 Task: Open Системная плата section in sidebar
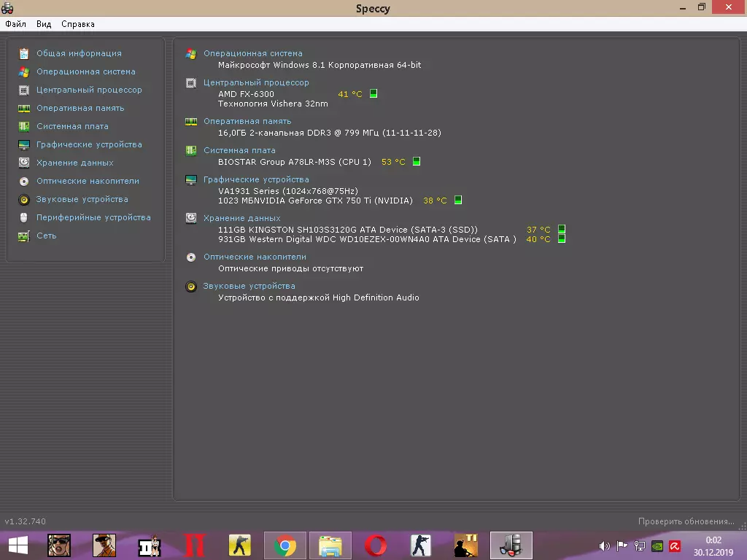click(x=72, y=126)
